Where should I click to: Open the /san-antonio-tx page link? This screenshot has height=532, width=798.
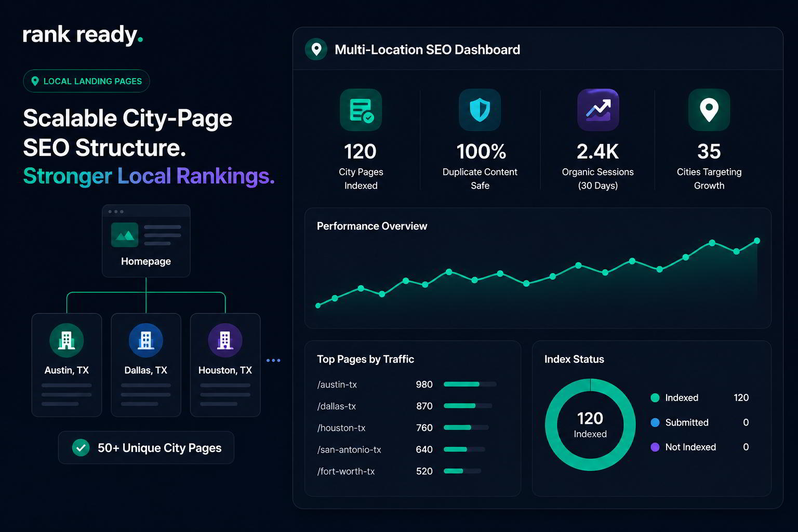tap(349, 449)
